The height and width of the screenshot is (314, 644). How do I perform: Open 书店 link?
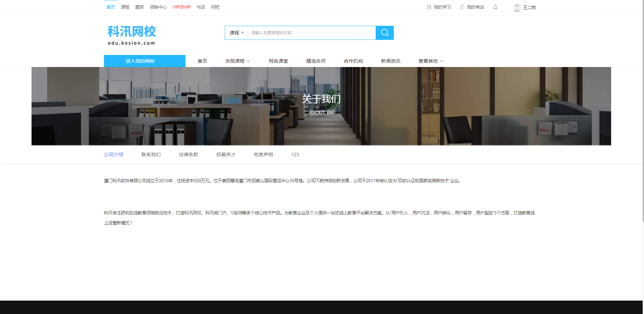(201, 7)
